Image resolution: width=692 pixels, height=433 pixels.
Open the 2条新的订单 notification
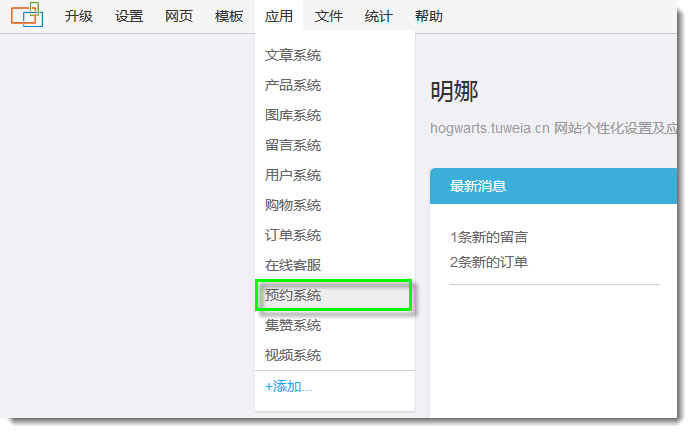point(489,262)
